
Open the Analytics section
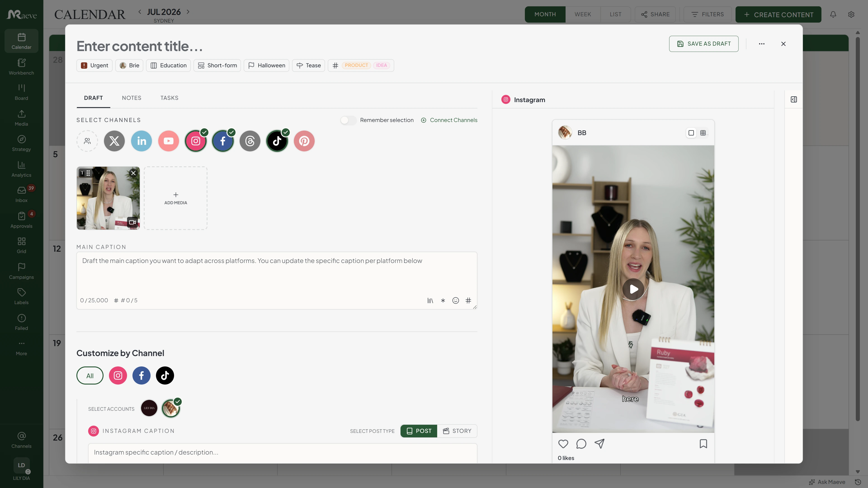(21, 169)
